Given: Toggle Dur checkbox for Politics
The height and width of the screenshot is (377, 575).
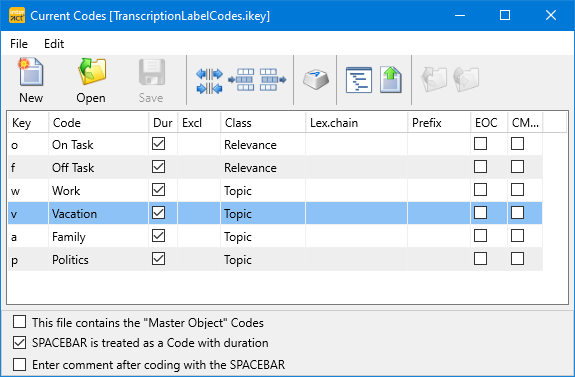Looking at the screenshot, I should (x=158, y=259).
